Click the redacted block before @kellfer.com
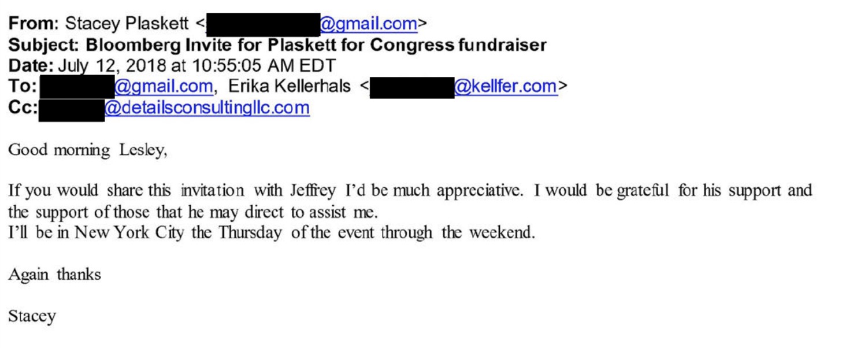This screenshot has width=868, height=348. (x=411, y=87)
